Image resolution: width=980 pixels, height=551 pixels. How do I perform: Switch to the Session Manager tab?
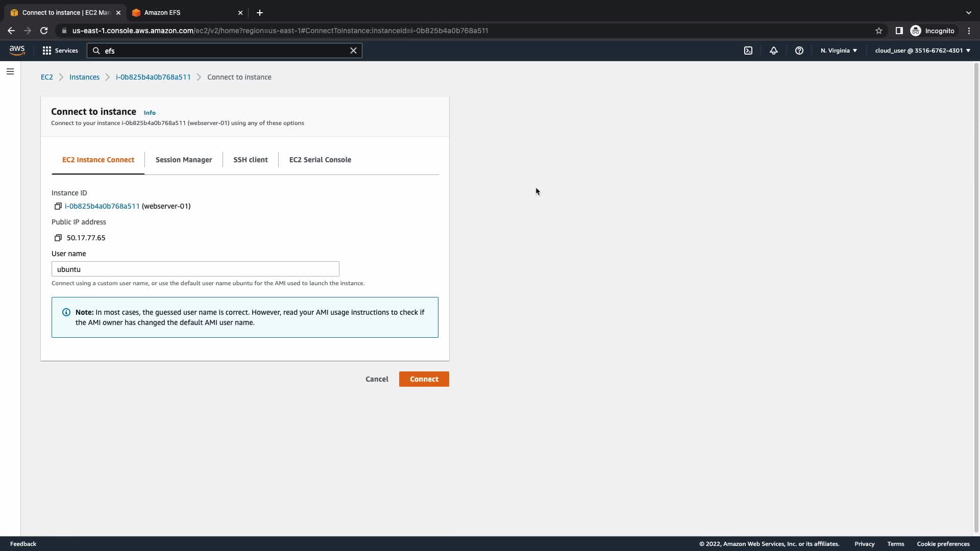[x=184, y=160]
